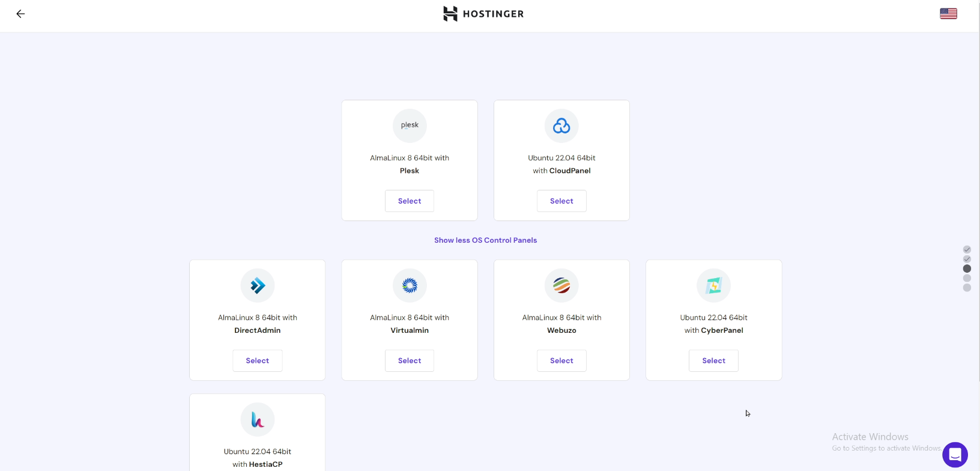
Task: Select AlmaLinux 8 with Virtualmin
Action: point(410,361)
